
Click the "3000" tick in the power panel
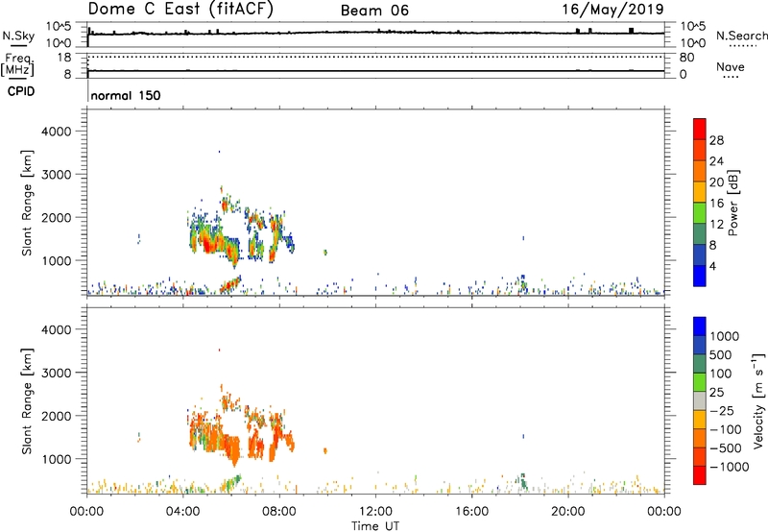[x=57, y=175]
